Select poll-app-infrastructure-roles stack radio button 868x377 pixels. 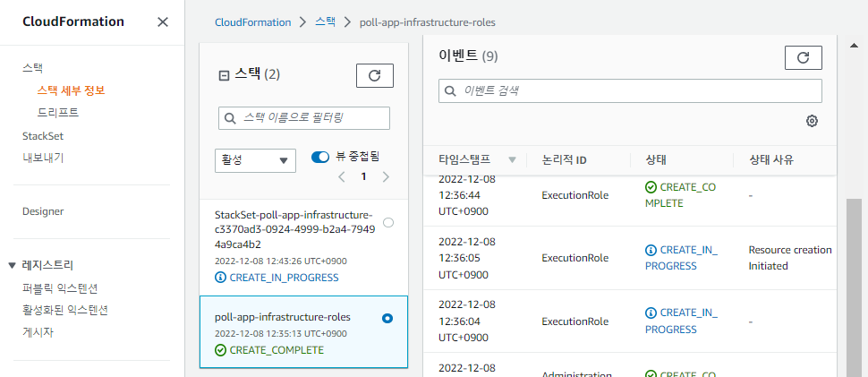pyautogui.click(x=387, y=318)
